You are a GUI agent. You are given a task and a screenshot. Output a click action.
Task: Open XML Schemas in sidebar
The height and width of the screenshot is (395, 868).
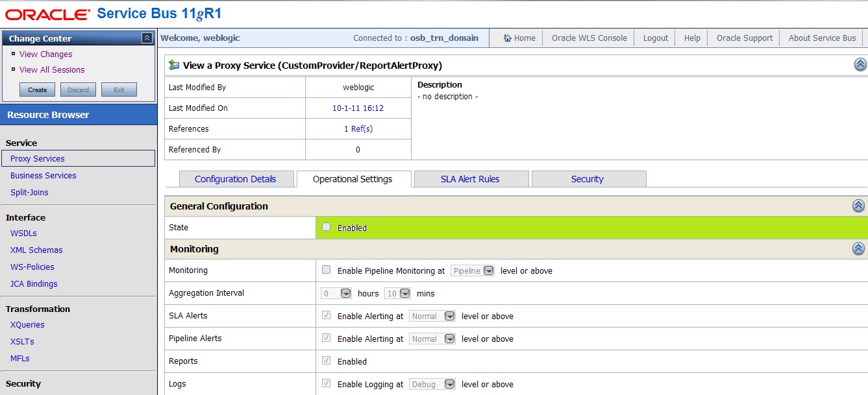(36, 250)
